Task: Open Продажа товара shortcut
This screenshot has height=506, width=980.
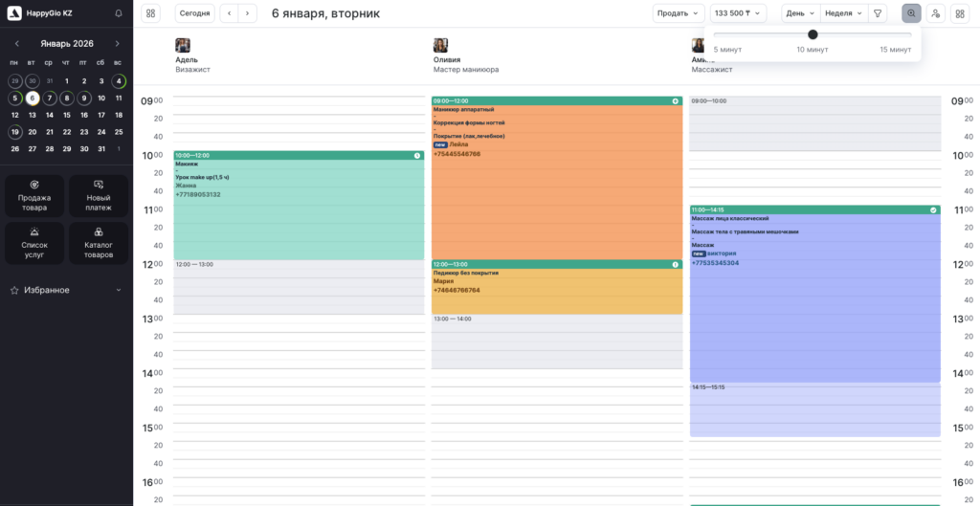Action: (x=34, y=195)
